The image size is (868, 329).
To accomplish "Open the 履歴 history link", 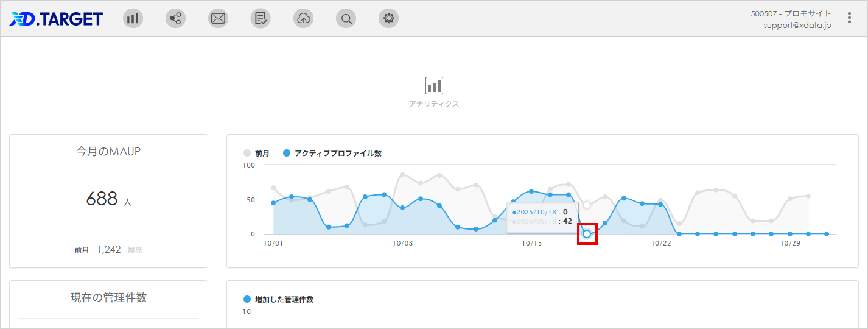I will coord(135,250).
